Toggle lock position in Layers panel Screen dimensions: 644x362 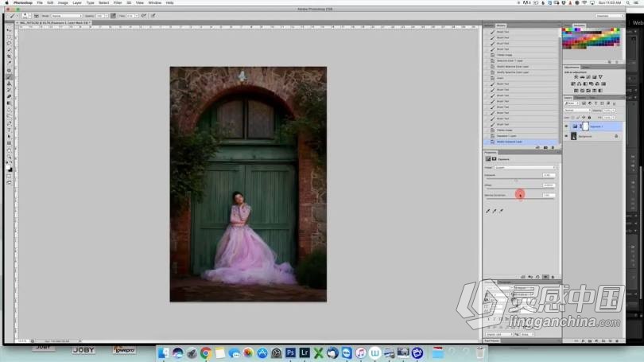(584, 118)
